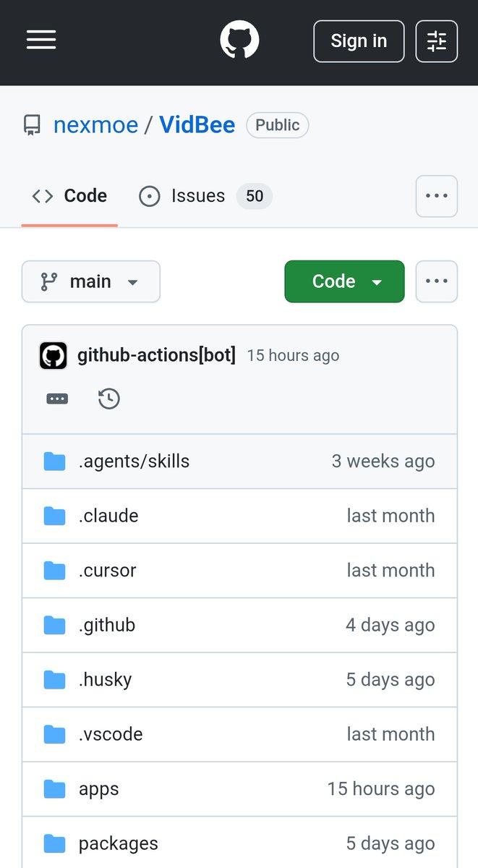Open the .claude folder
The image size is (478, 868).
pyautogui.click(x=108, y=516)
